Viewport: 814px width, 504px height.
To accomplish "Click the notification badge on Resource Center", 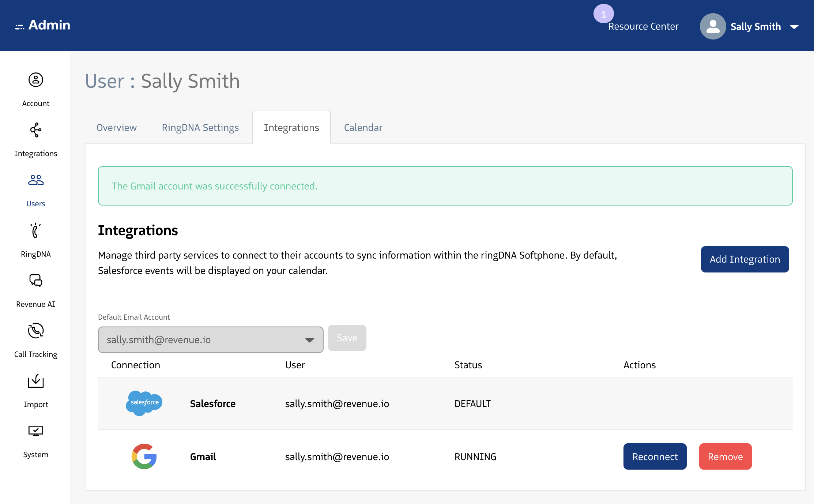I will (603, 14).
